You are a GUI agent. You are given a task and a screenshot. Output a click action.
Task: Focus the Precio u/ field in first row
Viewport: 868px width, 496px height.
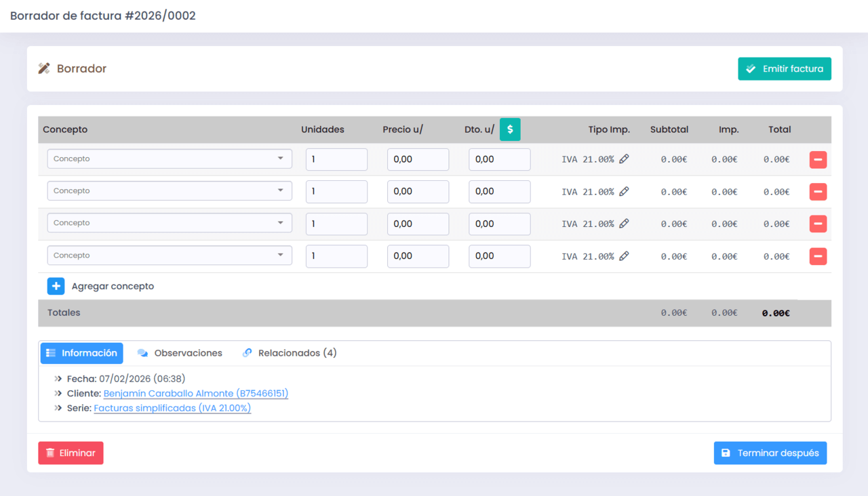(418, 160)
